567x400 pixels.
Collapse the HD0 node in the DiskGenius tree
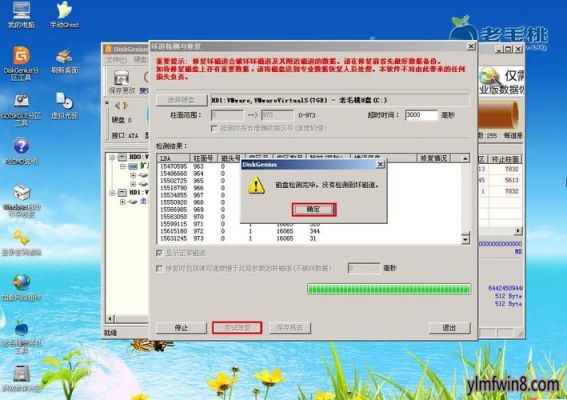[x=112, y=157]
